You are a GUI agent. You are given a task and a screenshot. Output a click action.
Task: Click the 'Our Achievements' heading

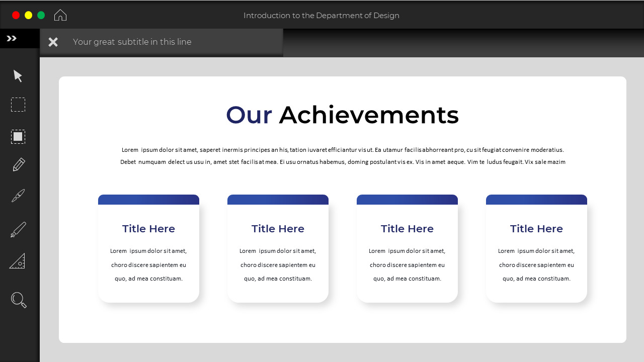pyautogui.click(x=342, y=115)
